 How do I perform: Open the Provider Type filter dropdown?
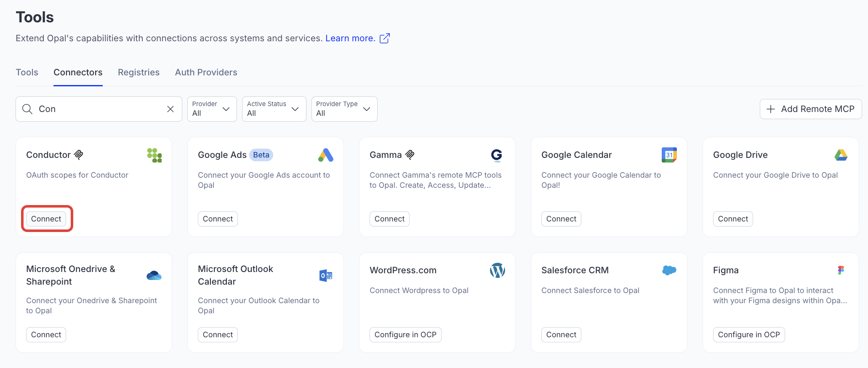[344, 109]
